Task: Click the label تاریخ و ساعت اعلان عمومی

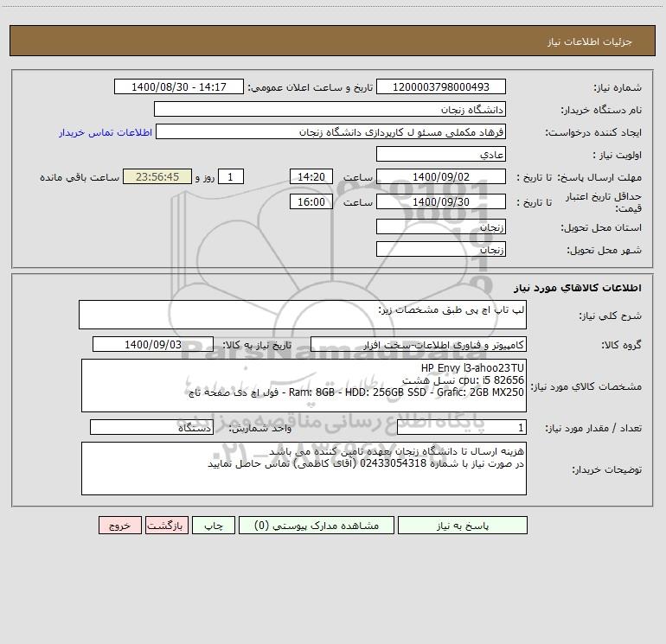Action: (x=310, y=87)
